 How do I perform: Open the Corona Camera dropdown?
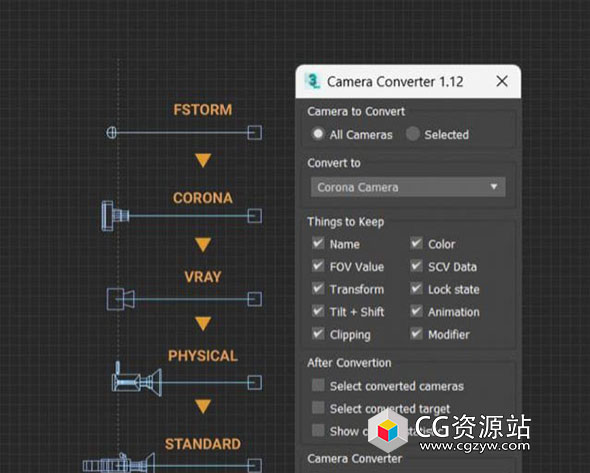coord(408,187)
